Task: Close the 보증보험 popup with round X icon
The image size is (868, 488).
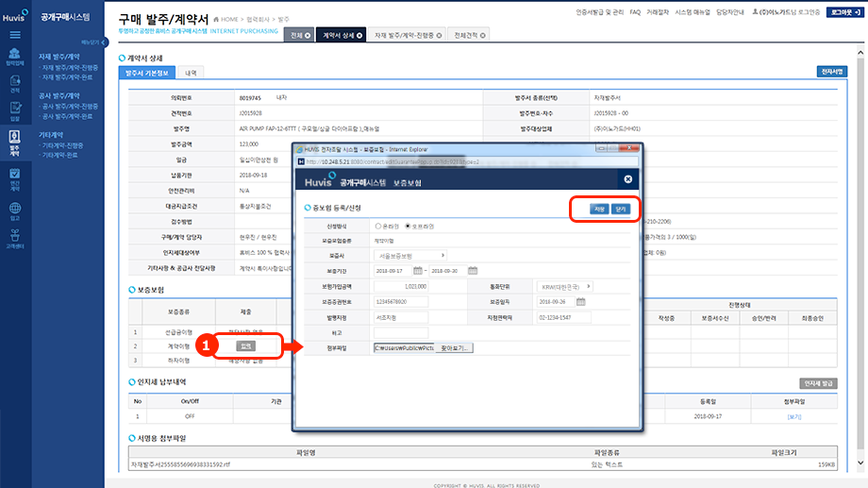Action: 627,179
